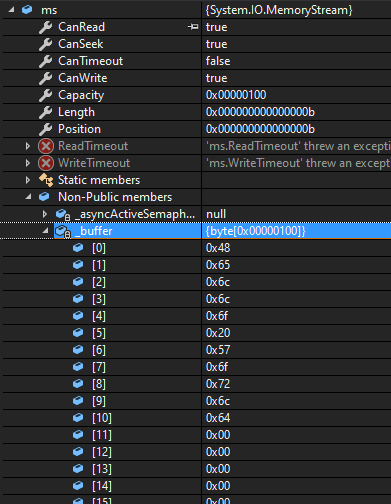The image size is (391, 504).
Task: Select the Capacity property name
Action: pos(81,95)
